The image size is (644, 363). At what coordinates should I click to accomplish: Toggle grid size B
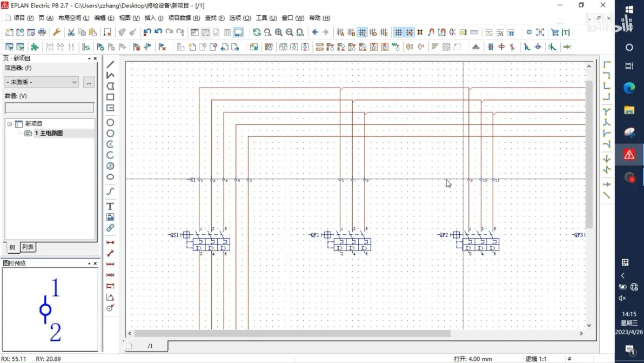tap(351, 32)
